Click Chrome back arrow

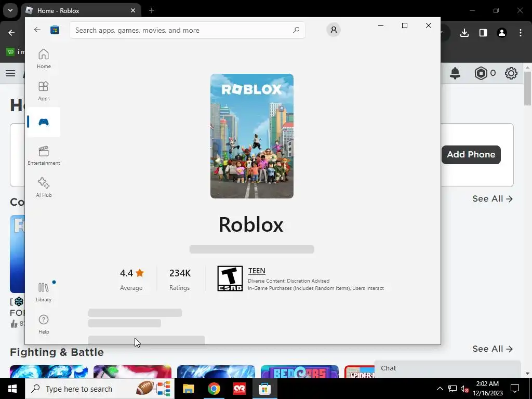[11, 33]
